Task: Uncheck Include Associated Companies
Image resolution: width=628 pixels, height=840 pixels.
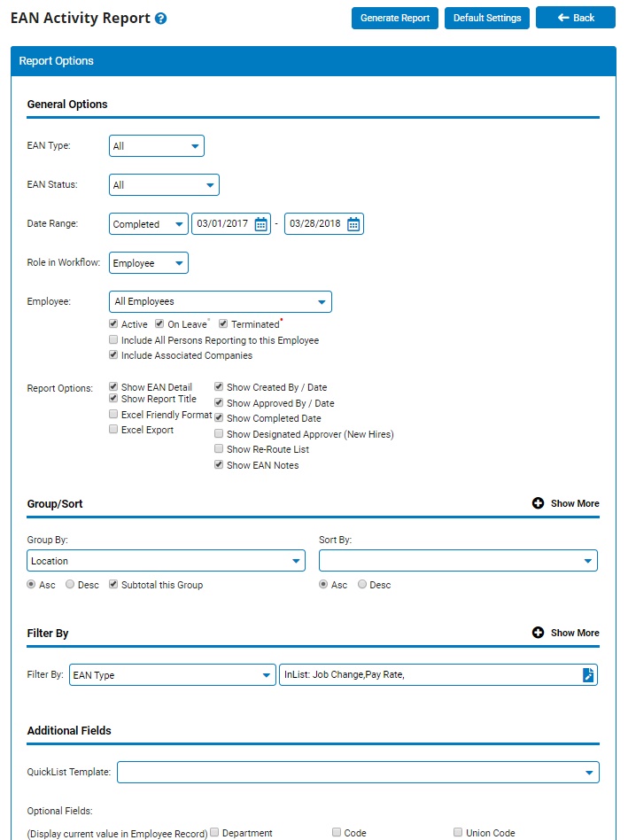Action: coord(113,354)
